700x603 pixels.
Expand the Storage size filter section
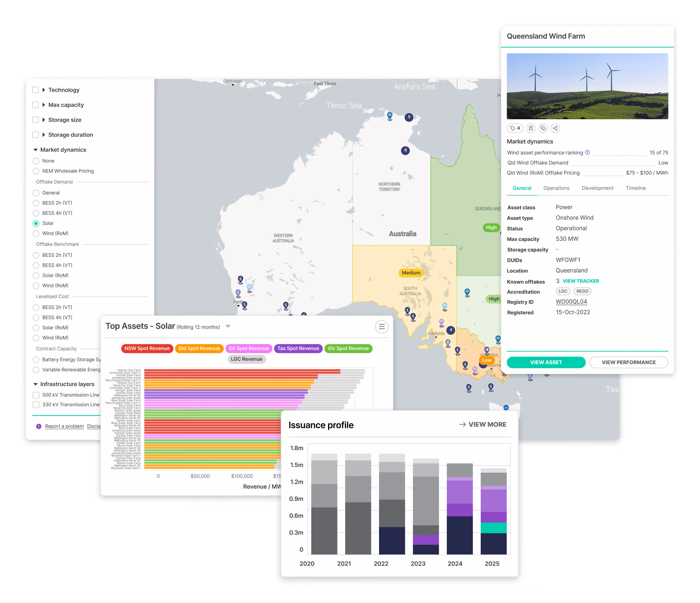(x=44, y=120)
